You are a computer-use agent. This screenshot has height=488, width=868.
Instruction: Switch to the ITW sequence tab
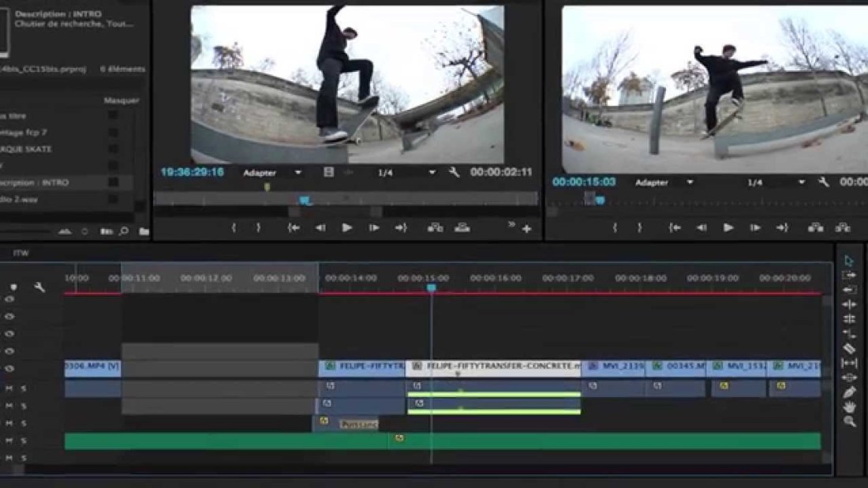pyautogui.click(x=21, y=253)
